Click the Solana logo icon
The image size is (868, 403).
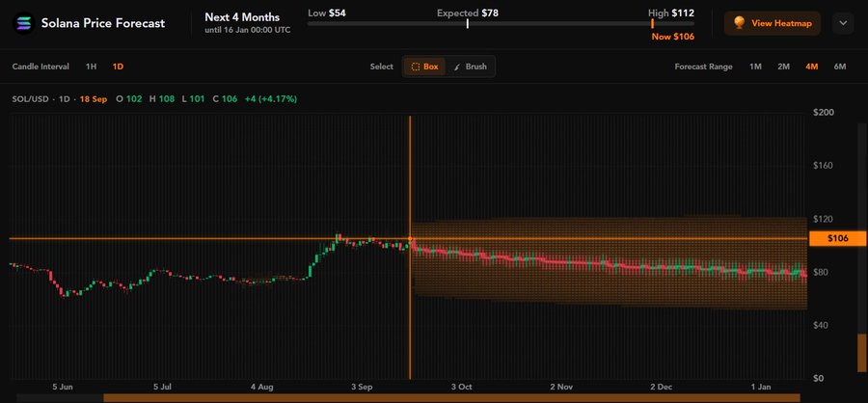coord(24,23)
